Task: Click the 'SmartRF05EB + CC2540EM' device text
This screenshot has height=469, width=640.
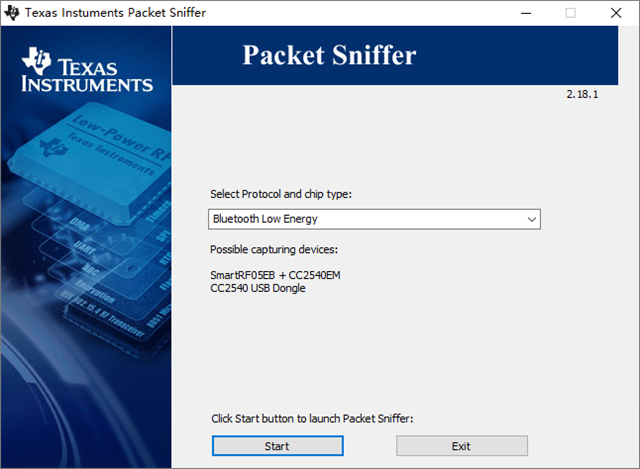Action: click(275, 275)
